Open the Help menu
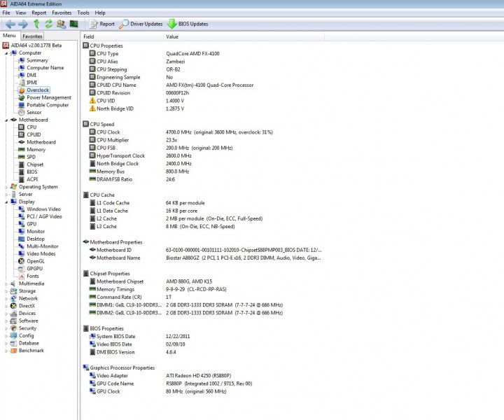This screenshot has width=504, height=420. click(100, 13)
